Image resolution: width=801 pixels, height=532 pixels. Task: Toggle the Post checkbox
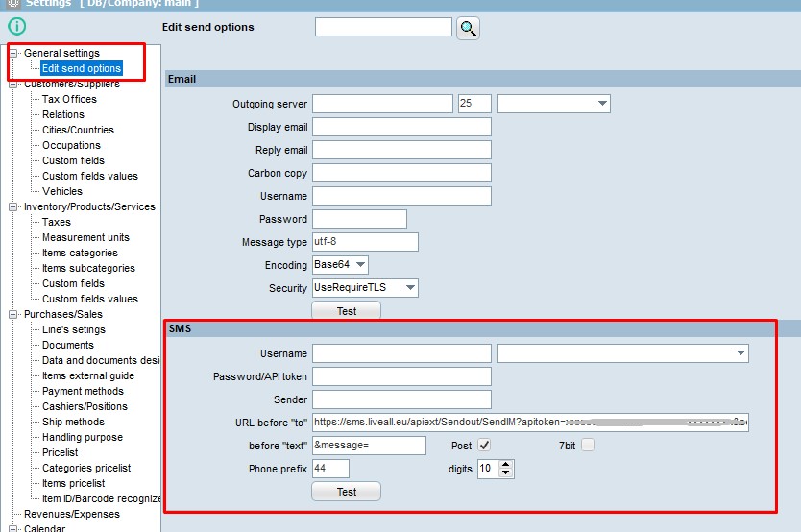tap(484, 446)
